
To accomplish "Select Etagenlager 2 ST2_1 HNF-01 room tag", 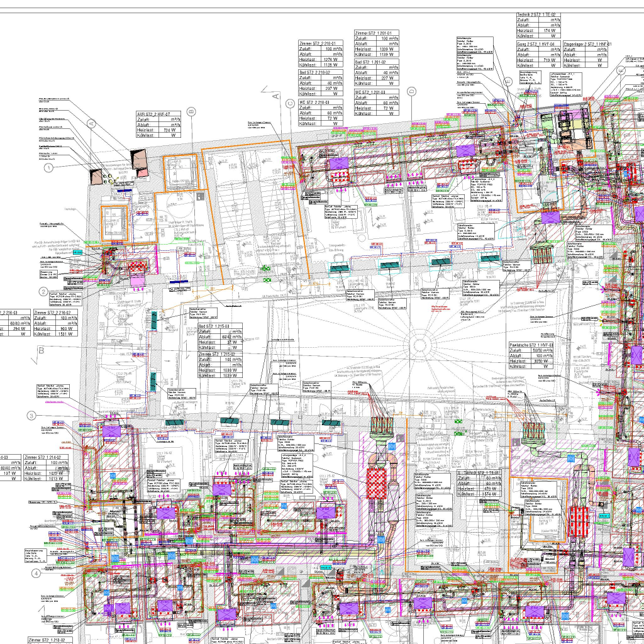I will pos(587,45).
